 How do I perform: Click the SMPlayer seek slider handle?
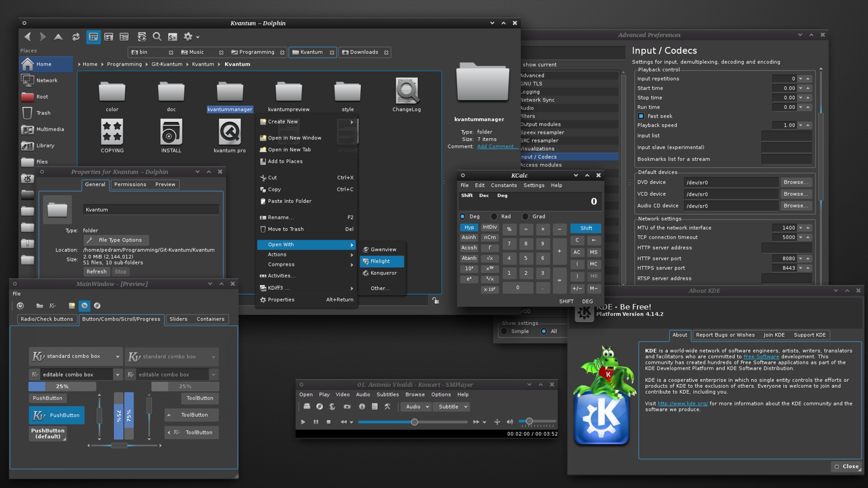414,422
